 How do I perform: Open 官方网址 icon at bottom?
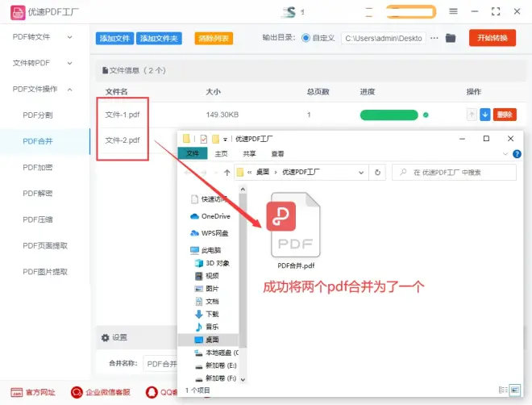[17, 392]
